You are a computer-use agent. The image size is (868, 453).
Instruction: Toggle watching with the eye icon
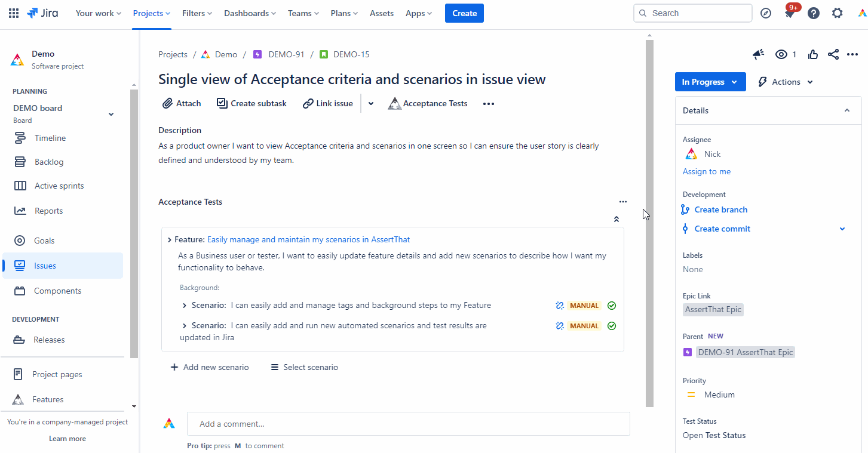781,54
